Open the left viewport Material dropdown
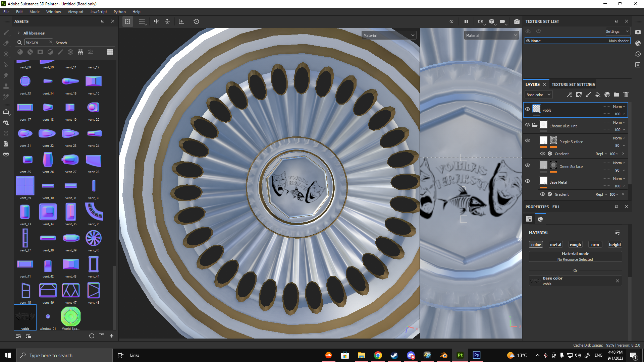 [x=389, y=36]
